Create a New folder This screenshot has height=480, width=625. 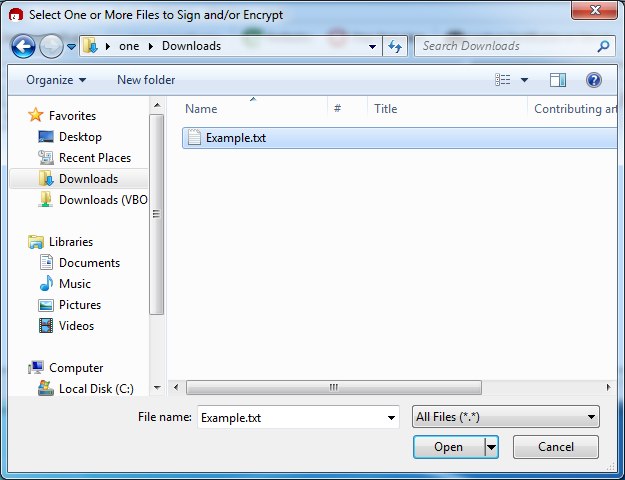tap(146, 80)
